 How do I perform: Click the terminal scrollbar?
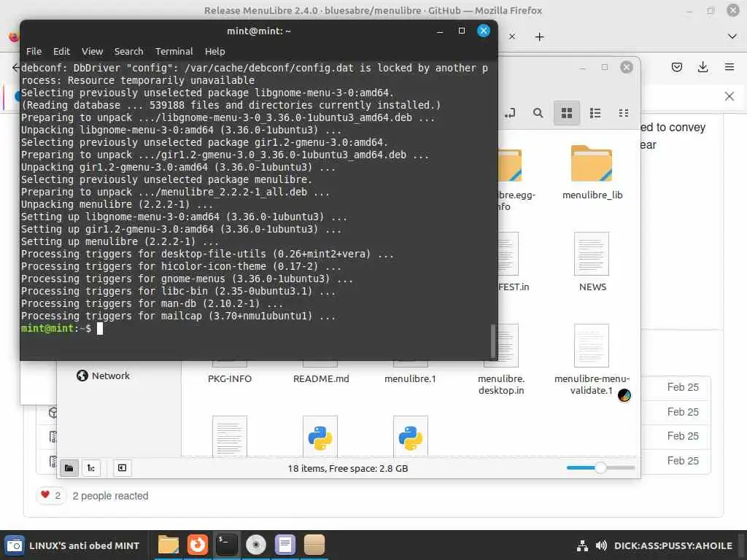point(493,341)
